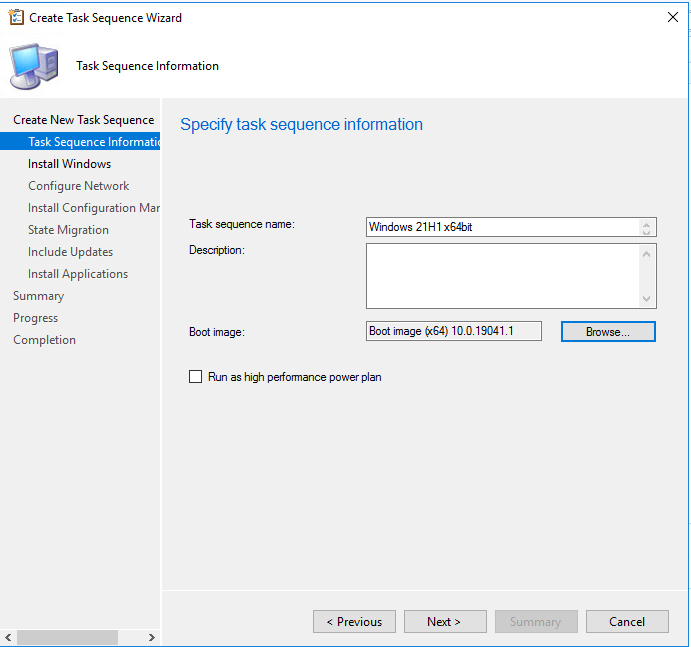Click the sidebar scroll left arrow
691x647 pixels.
click(8, 637)
